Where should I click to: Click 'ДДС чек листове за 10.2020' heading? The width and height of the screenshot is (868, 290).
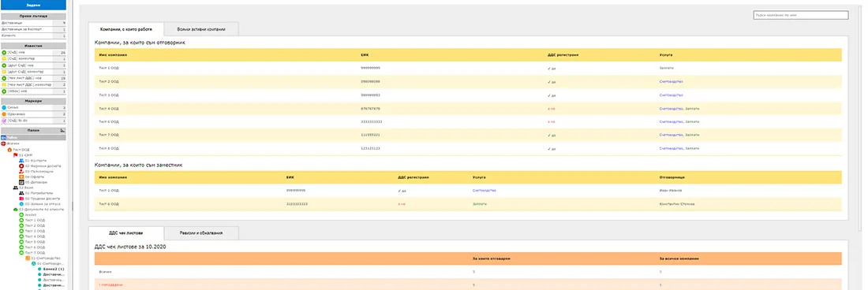click(x=131, y=247)
